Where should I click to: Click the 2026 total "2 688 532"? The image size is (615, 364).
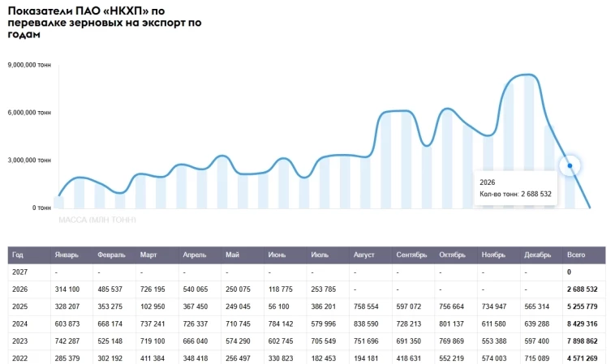click(x=582, y=289)
